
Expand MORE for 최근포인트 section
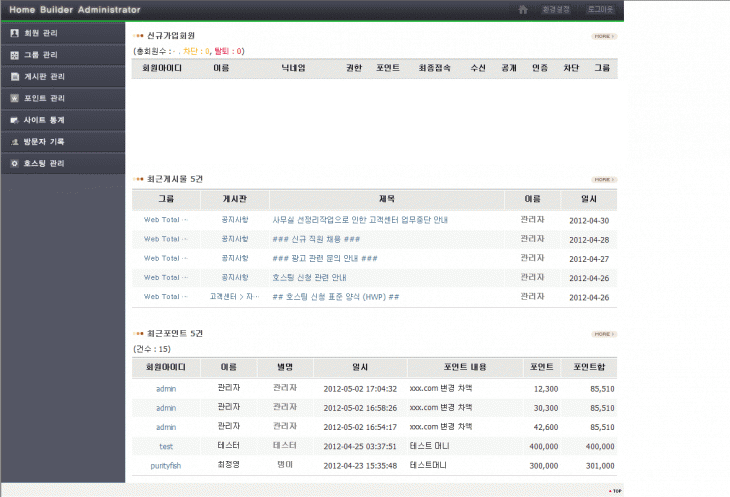(604, 334)
